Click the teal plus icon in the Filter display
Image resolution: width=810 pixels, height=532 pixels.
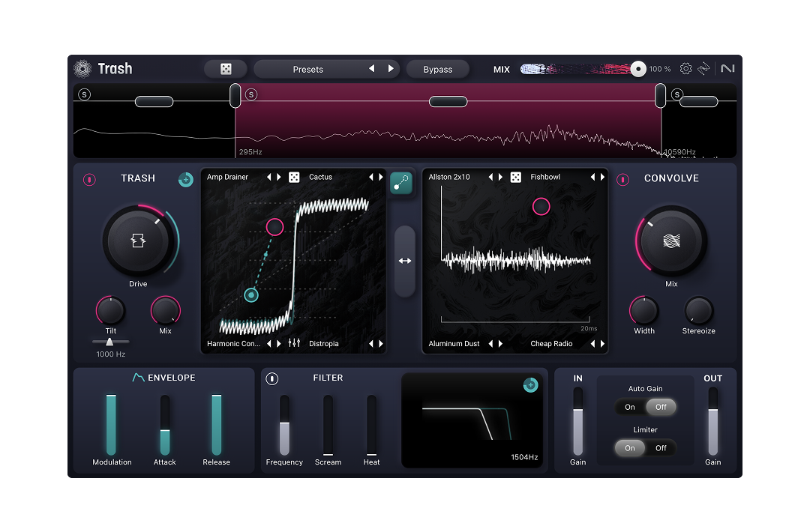(x=530, y=385)
